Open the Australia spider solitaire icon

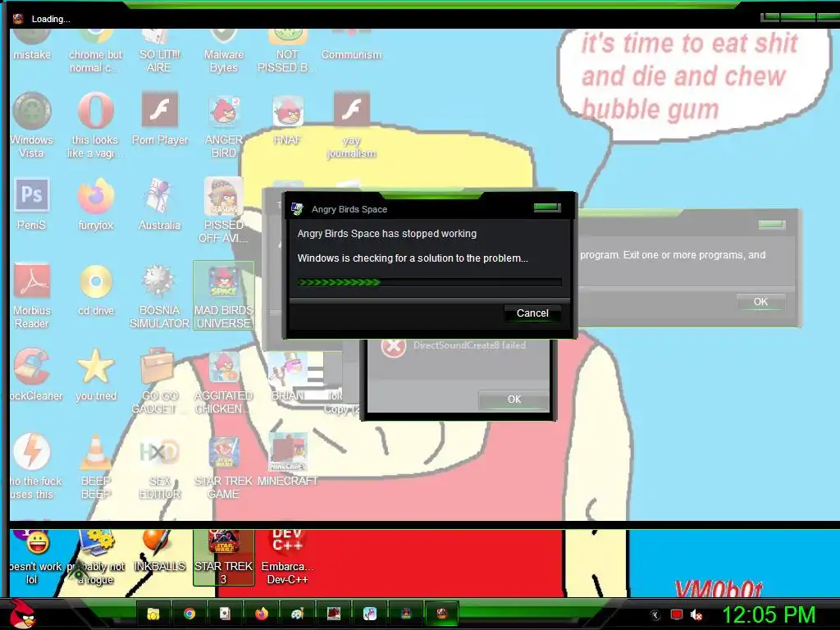tap(160, 204)
